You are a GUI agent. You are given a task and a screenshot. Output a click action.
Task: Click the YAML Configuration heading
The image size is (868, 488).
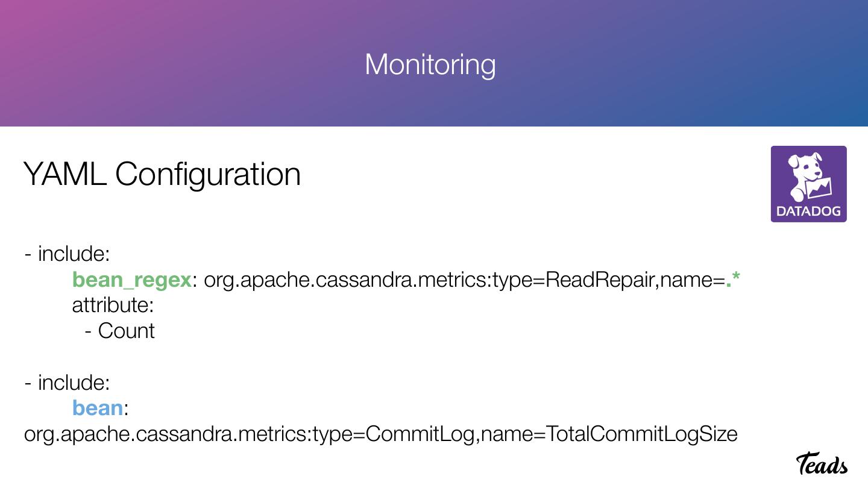tap(162, 174)
